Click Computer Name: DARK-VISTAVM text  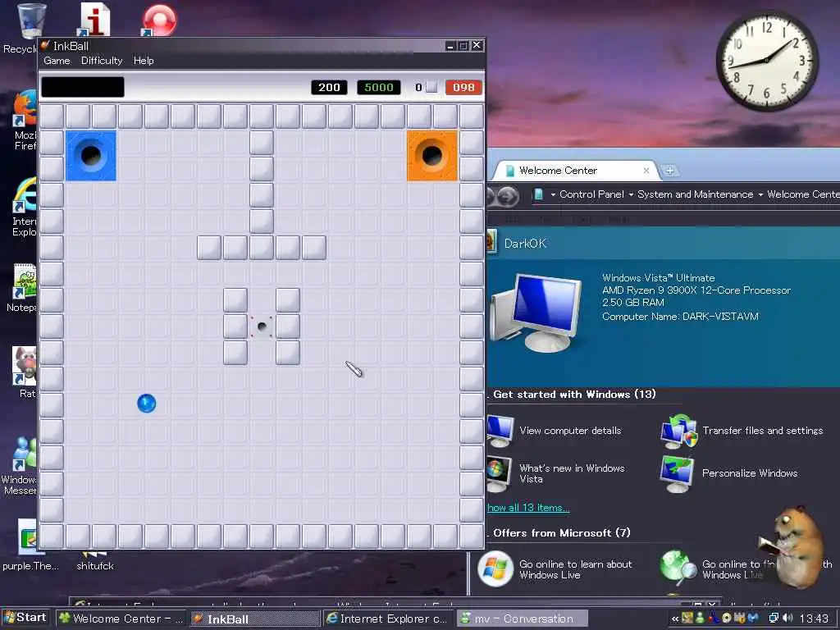[x=680, y=316]
